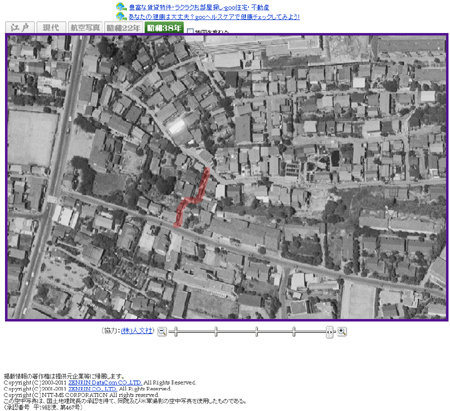Switch to the 現代 map tab
The height and width of the screenshot is (411, 450).
coord(51,27)
